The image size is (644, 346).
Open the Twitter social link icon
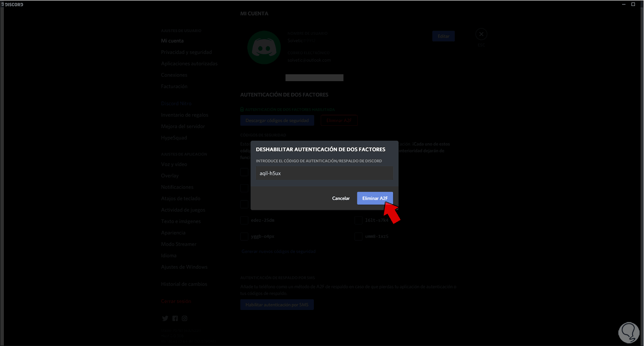click(x=165, y=319)
